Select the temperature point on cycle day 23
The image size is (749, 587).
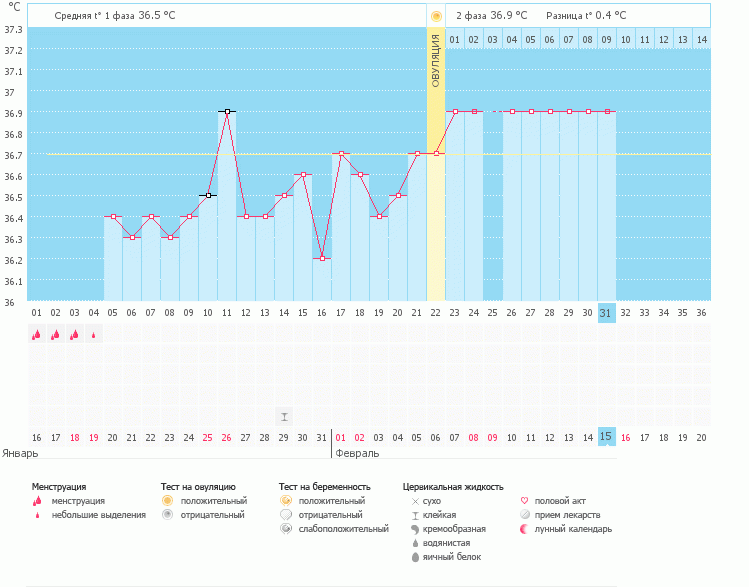tap(455, 111)
